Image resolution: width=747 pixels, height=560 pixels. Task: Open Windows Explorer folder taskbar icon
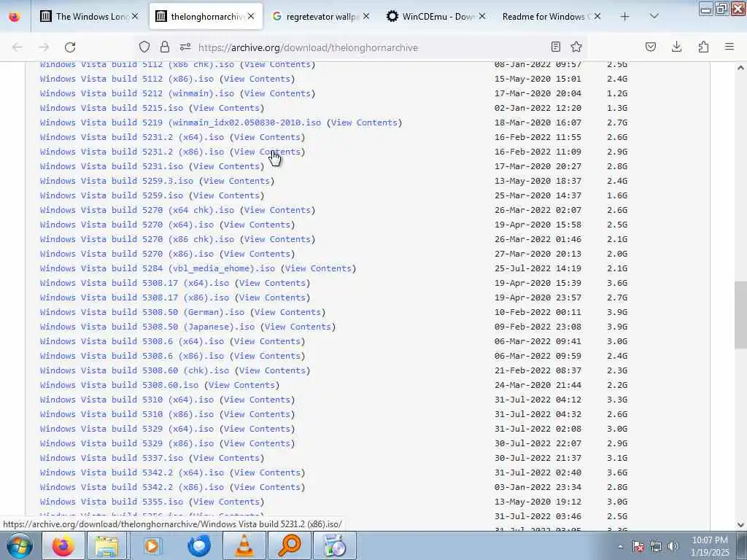[107, 545]
